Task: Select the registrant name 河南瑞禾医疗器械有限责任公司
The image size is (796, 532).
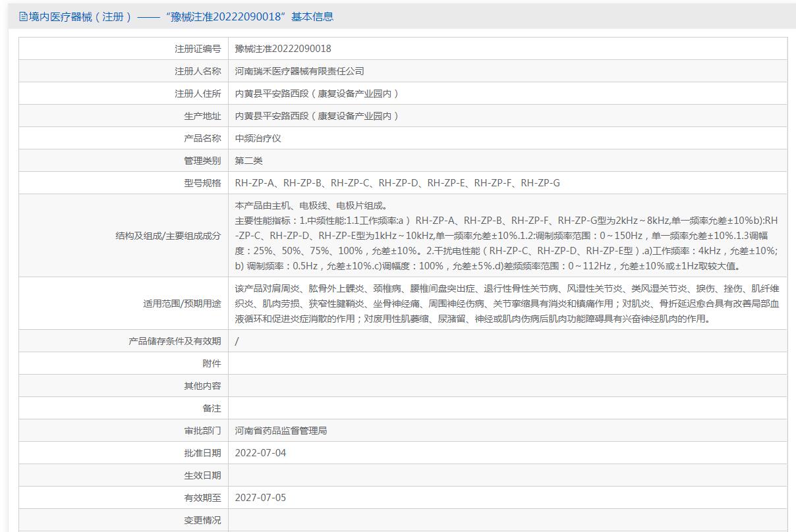Action: 299,71
